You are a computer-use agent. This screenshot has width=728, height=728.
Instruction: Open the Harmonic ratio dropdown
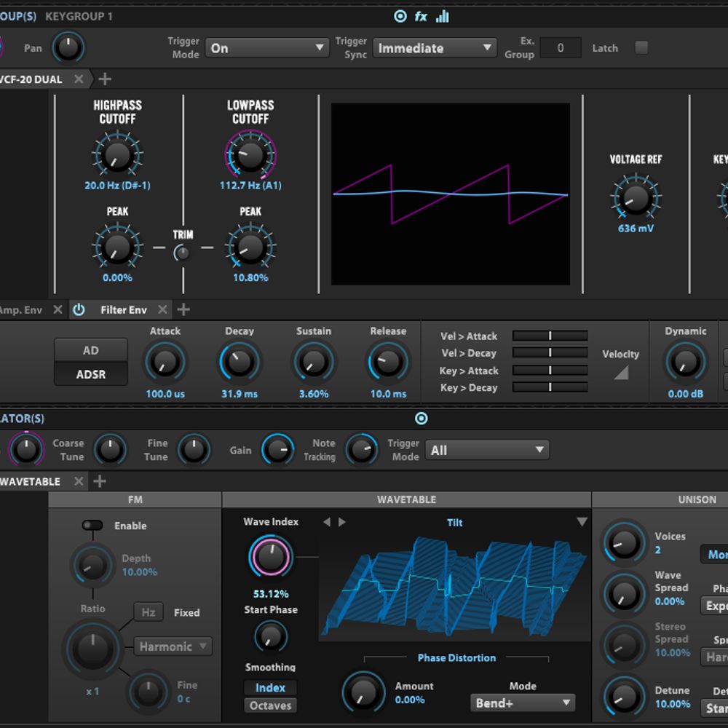pos(173,646)
